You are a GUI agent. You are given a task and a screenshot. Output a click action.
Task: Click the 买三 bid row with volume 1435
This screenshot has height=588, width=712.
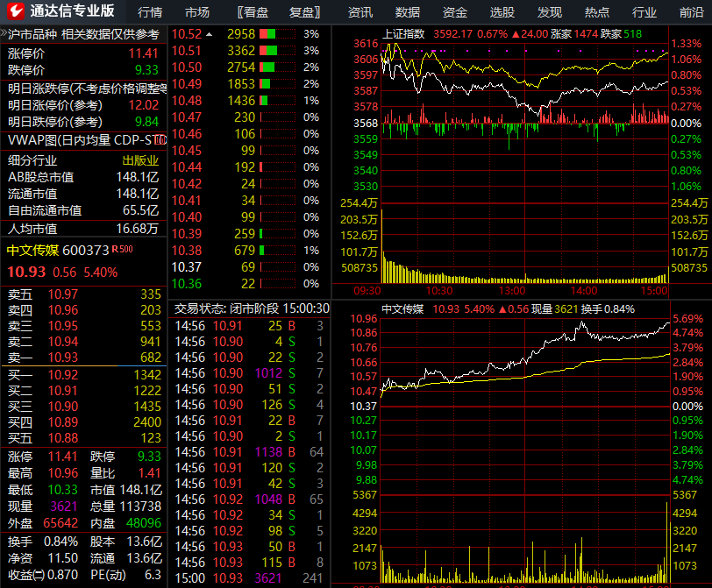coord(84,406)
